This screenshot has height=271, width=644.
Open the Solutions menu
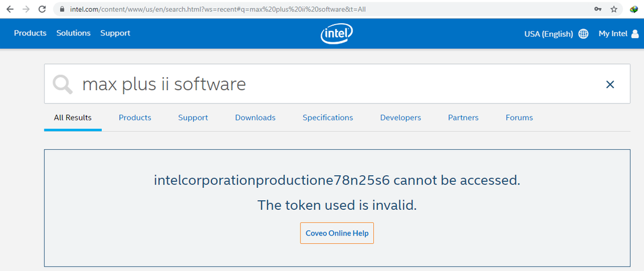point(73,33)
